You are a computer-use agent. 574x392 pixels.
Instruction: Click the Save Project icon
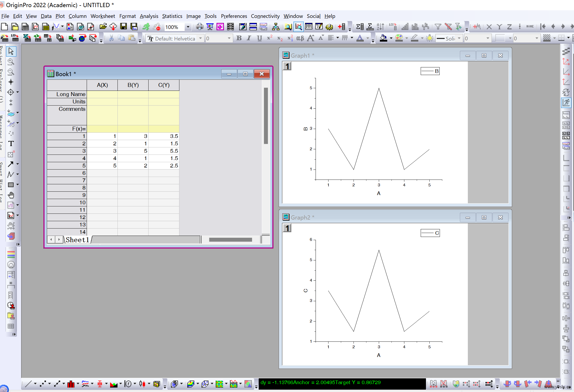tap(124, 27)
